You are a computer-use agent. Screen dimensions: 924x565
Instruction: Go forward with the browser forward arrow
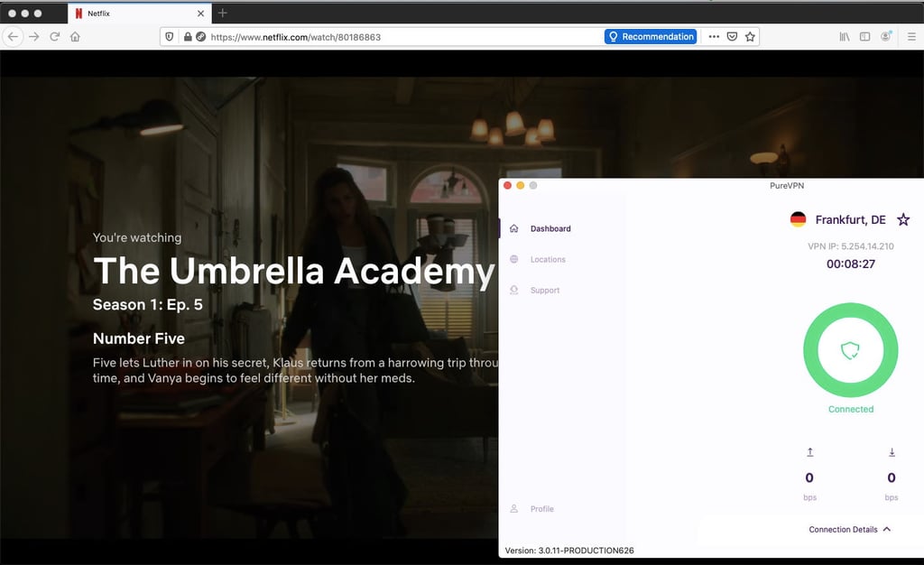[x=34, y=36]
